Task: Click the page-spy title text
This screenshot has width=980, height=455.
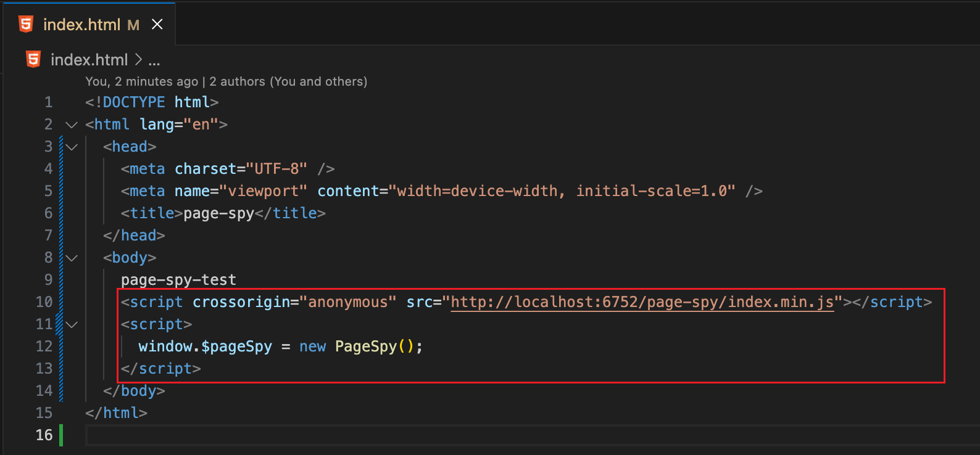Action: pos(219,213)
